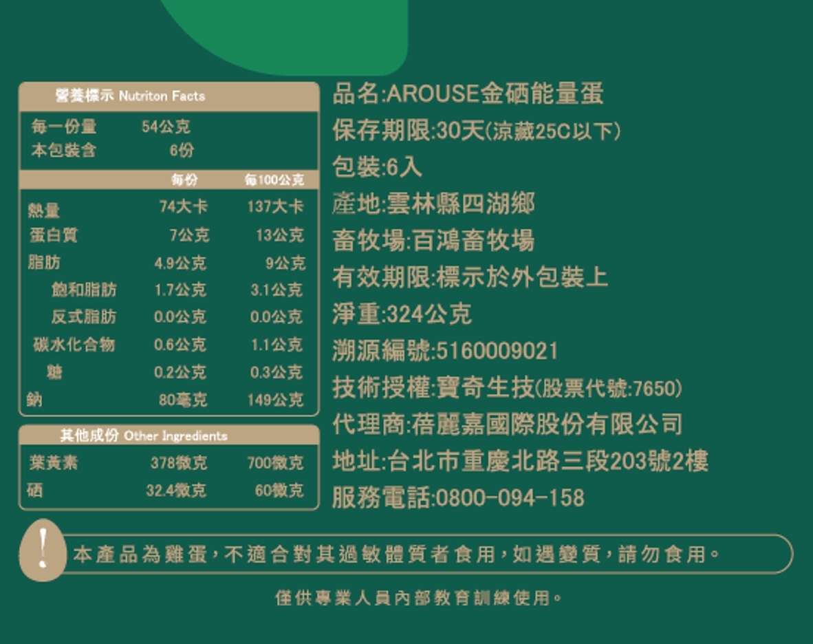
Task: Click the '技術授權:寶奇生技' licensing line
Action: 508,387
